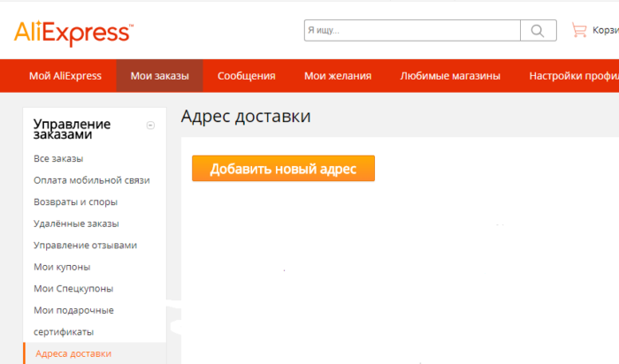Open Удалённые заказы link
This screenshot has height=364, width=619.
pyautogui.click(x=76, y=224)
